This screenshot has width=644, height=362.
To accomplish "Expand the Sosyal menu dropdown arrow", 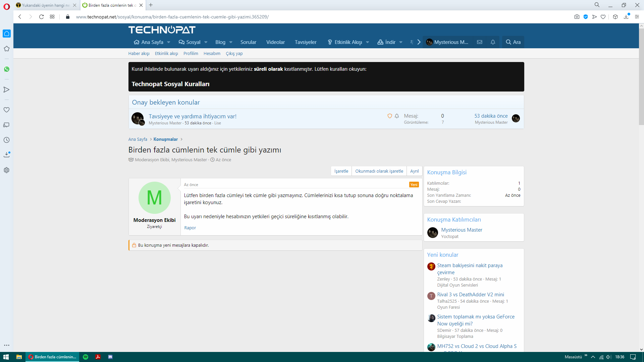I will 206,42.
